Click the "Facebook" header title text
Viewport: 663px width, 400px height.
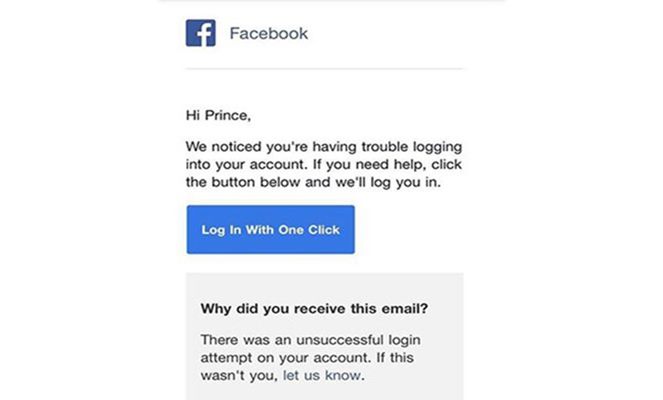point(269,34)
